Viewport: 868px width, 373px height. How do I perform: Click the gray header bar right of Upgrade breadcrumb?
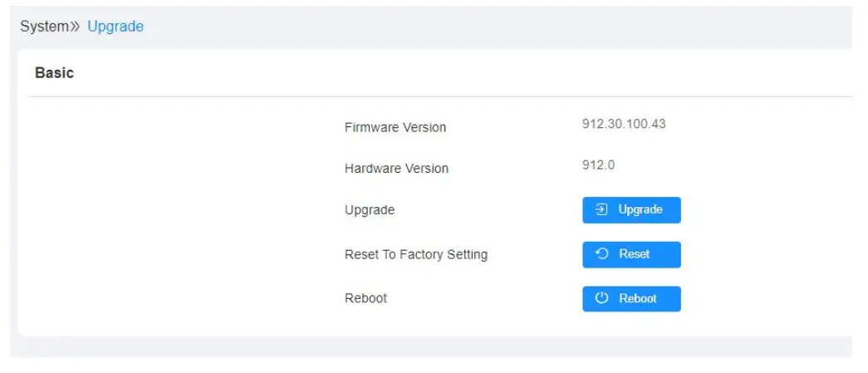tap(498, 27)
